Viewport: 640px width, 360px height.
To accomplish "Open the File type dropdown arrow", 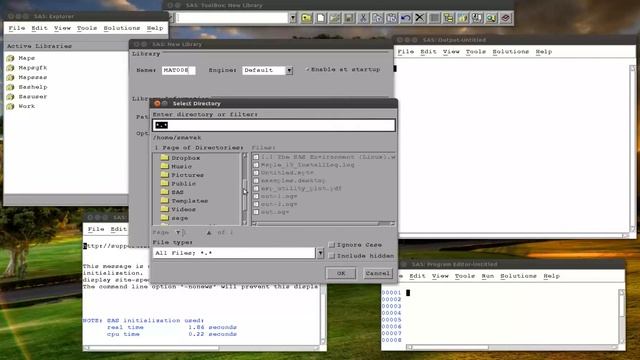I will [320, 253].
